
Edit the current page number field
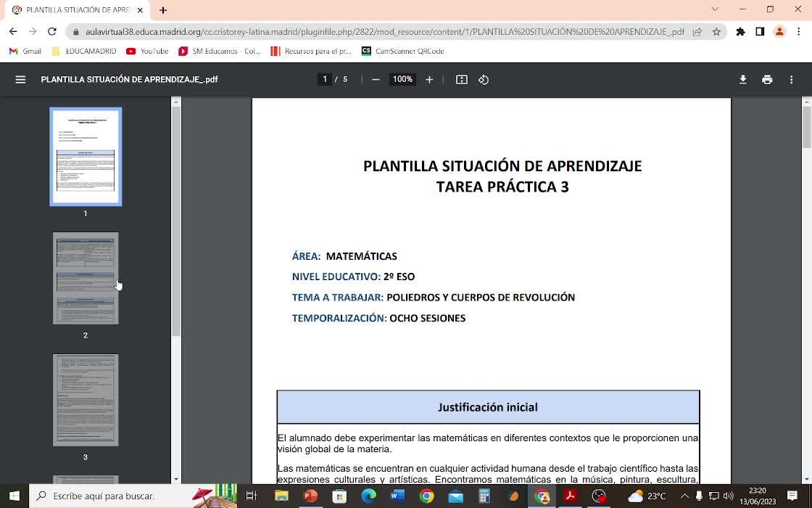tap(325, 79)
